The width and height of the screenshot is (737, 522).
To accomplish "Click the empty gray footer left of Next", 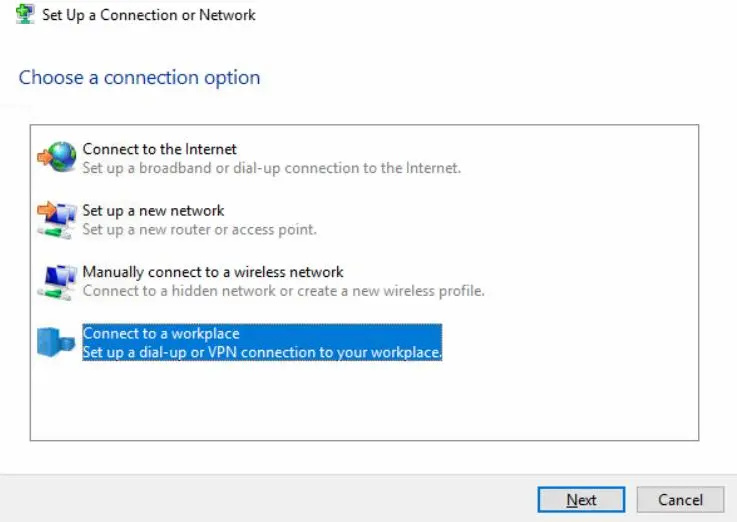I will click(270, 499).
